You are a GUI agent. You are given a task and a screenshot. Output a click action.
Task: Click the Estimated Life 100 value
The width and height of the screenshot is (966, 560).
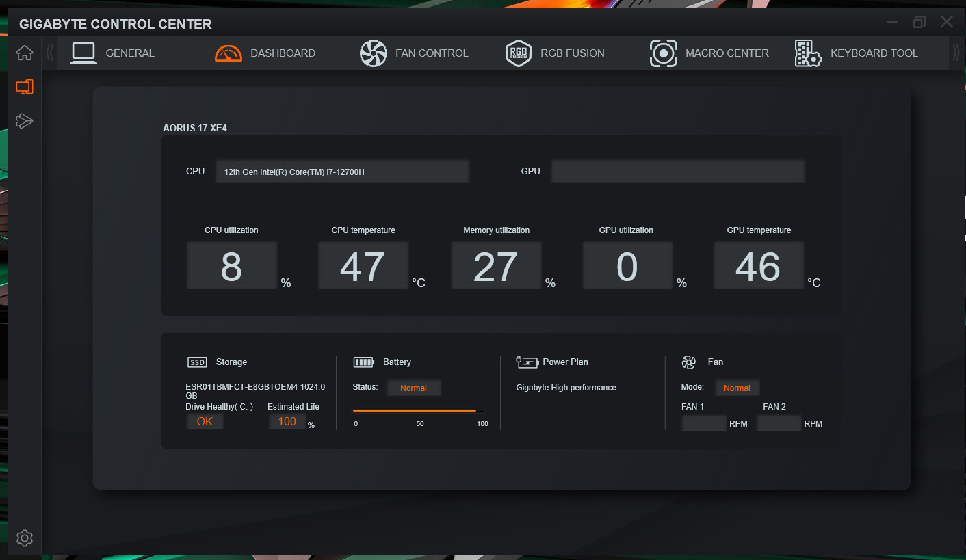pyautogui.click(x=287, y=422)
